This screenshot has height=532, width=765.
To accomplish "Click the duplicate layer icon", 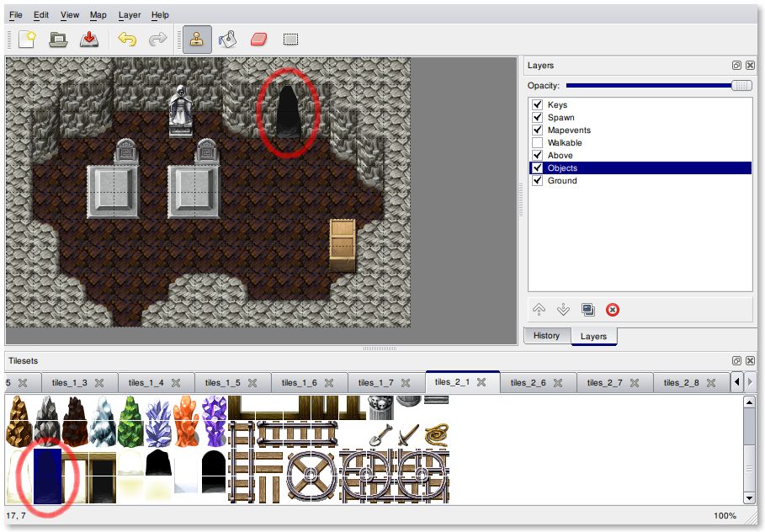I will click(x=587, y=310).
